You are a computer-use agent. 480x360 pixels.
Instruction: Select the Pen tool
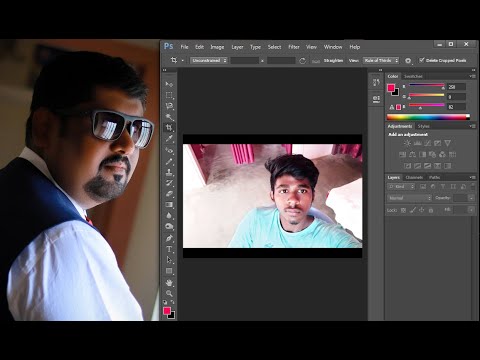pyautogui.click(x=169, y=238)
